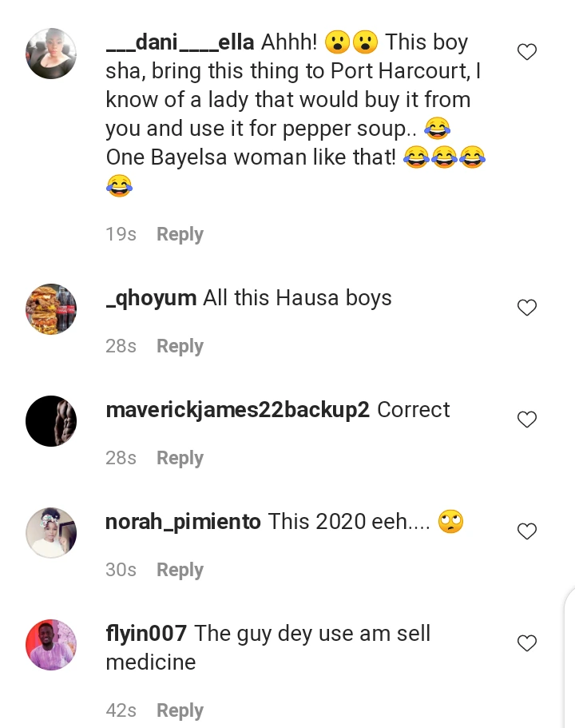Open the ___dani____ella username link

tap(180, 42)
